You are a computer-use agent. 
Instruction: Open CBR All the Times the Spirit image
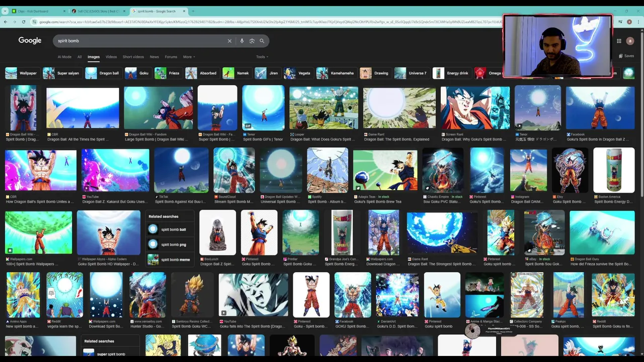coord(83,108)
